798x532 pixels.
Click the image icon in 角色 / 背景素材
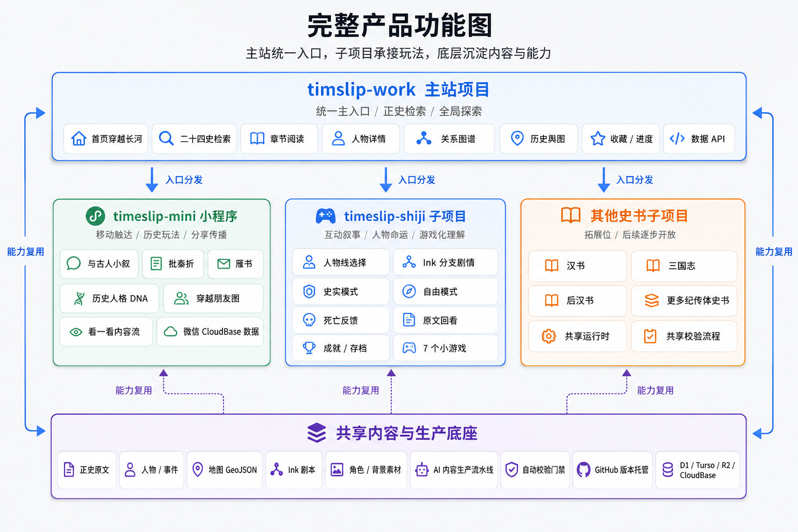337,470
